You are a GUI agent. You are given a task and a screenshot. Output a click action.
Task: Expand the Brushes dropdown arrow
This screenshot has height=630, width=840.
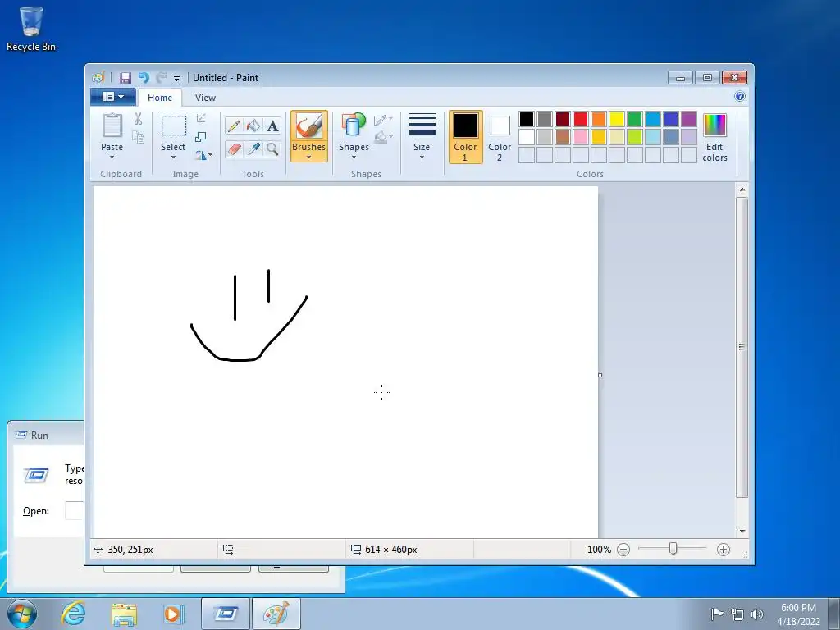pyautogui.click(x=309, y=157)
